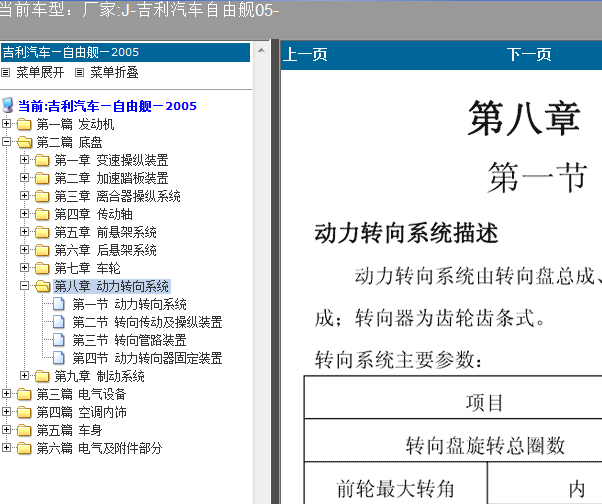Click 转向系统主要参数 text line
Screen dimensions: 602x504
tap(398, 360)
